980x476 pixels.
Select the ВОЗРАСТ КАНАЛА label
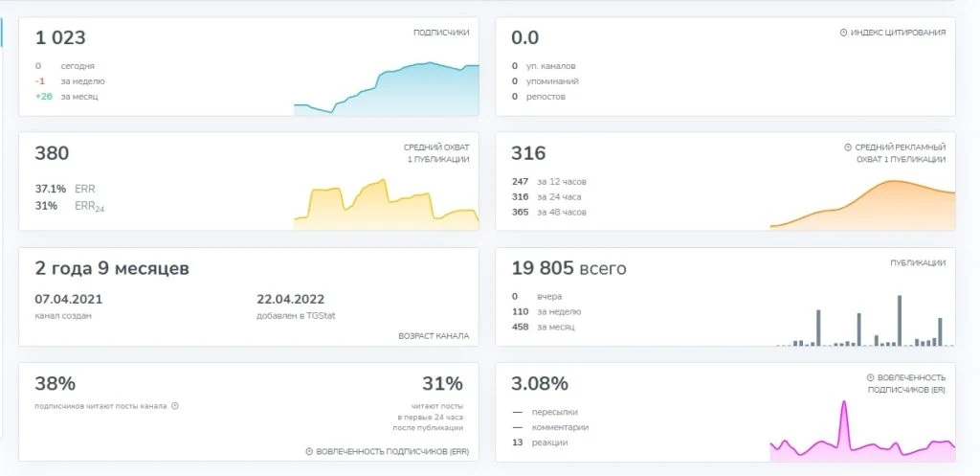click(x=434, y=336)
